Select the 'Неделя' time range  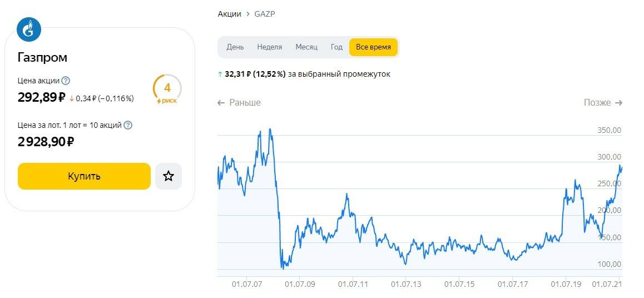click(x=270, y=47)
